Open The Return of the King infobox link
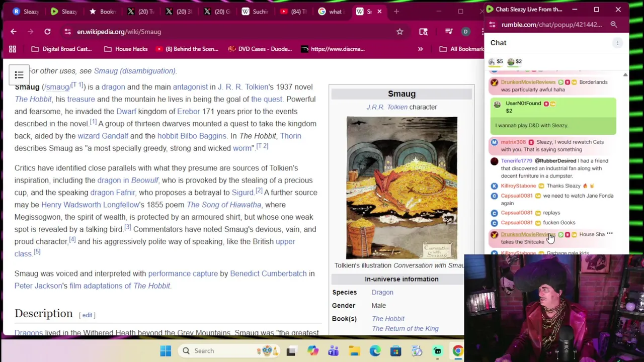The image size is (644, 362). coord(405,329)
